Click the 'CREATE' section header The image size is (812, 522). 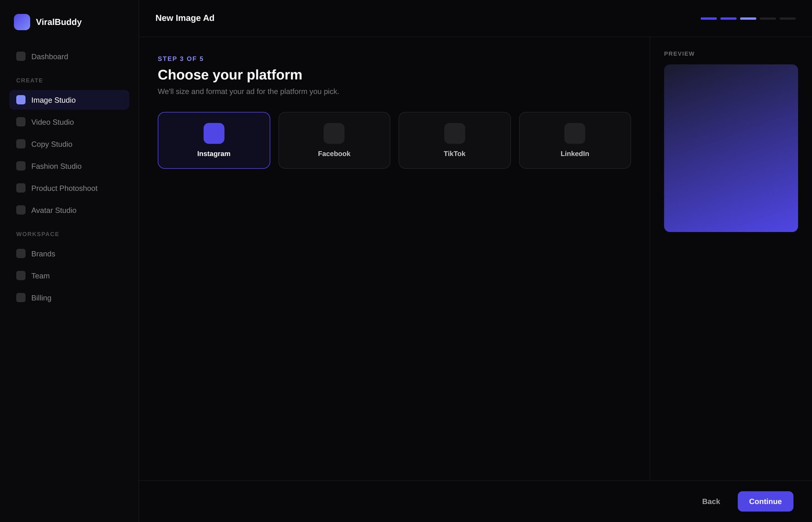[x=30, y=80]
